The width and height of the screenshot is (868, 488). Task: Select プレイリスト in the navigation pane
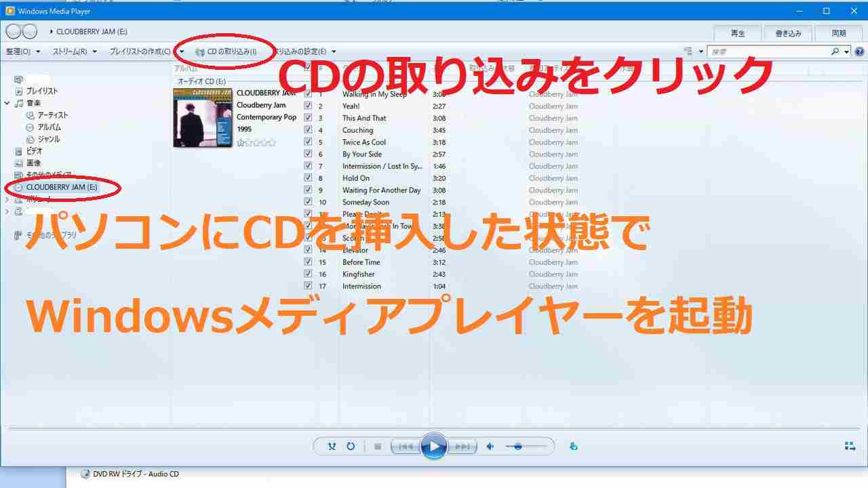click(x=42, y=91)
